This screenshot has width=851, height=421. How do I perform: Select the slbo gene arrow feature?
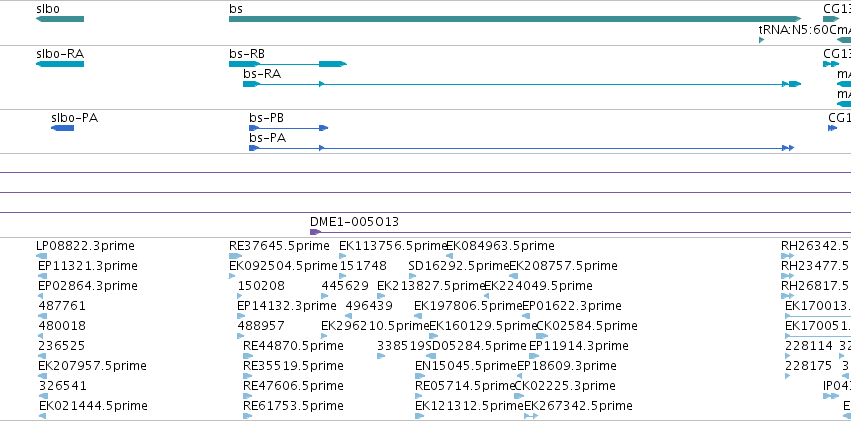(x=60, y=19)
